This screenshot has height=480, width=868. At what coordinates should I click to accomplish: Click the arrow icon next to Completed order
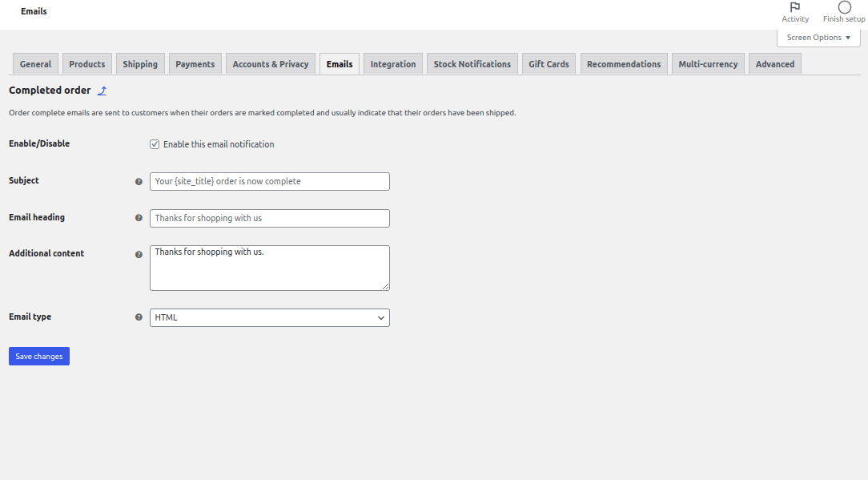pyautogui.click(x=102, y=91)
